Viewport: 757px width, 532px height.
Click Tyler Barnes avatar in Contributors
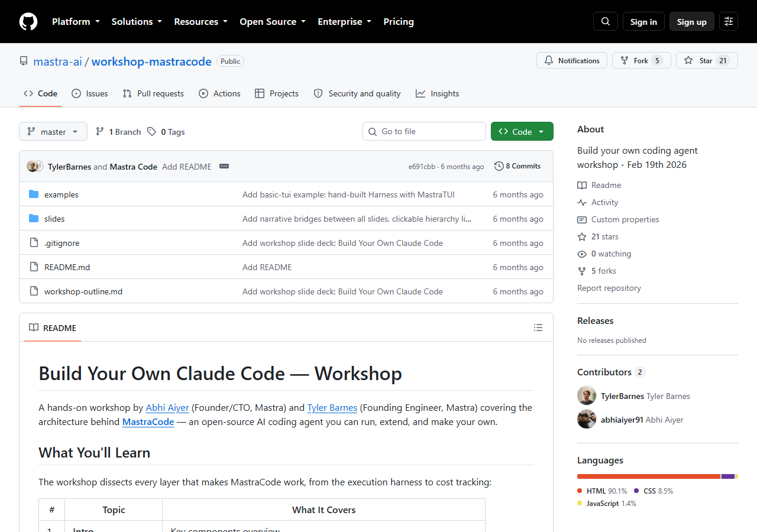[587, 396]
